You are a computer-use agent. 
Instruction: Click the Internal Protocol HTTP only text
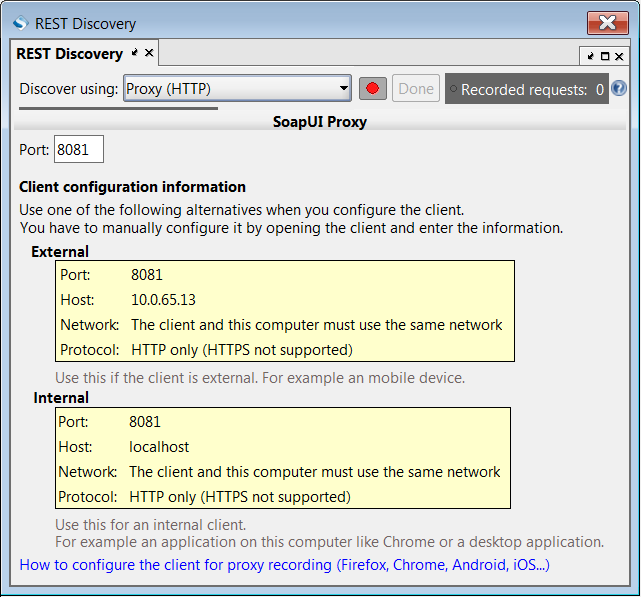[240, 497]
